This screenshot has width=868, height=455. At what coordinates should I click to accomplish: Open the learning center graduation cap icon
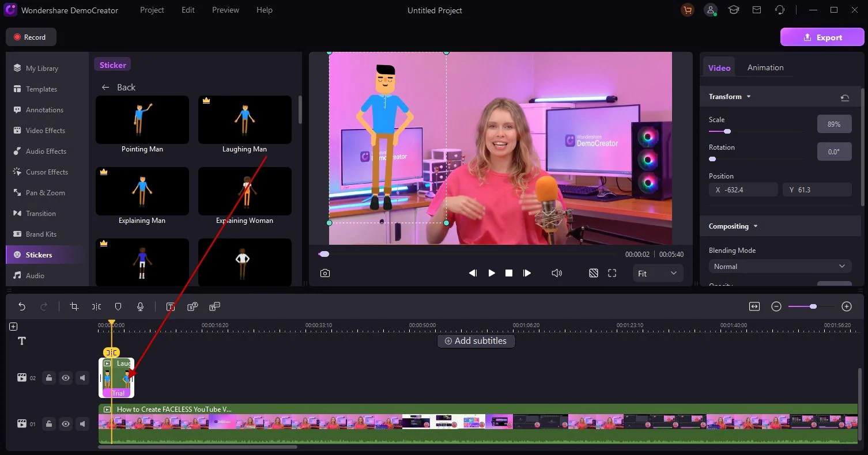(734, 10)
